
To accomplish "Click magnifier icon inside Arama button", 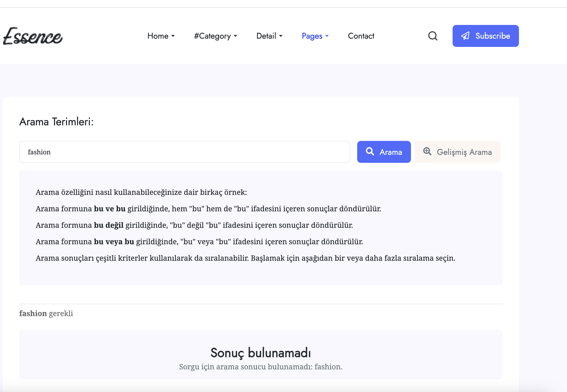I will click(370, 151).
